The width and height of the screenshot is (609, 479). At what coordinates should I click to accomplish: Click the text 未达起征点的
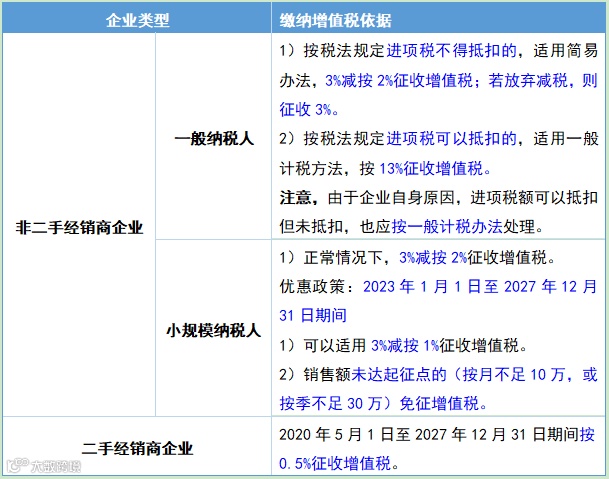(399, 374)
